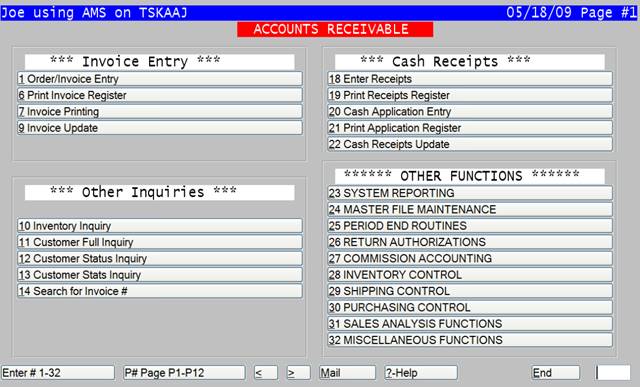The height and width of the screenshot is (387, 640).
Task: Select 24 MASTER FILE MAINTENANCE
Action: click(x=470, y=209)
